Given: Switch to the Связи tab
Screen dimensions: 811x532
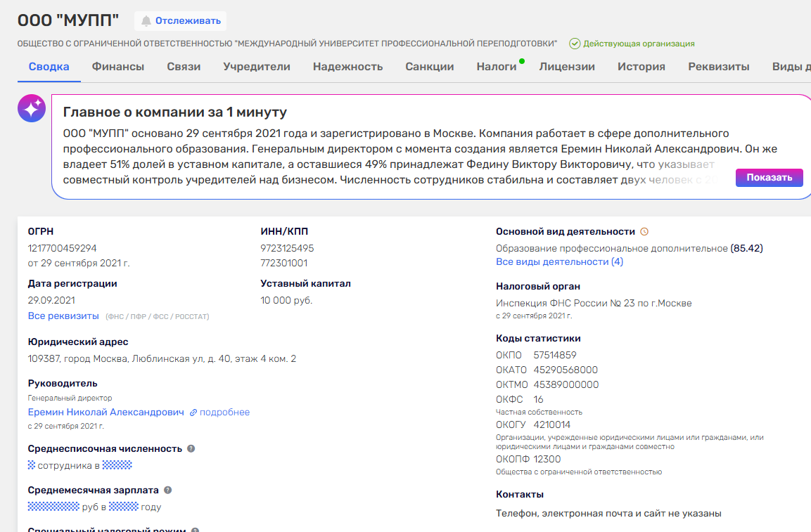Looking at the screenshot, I should [x=184, y=67].
